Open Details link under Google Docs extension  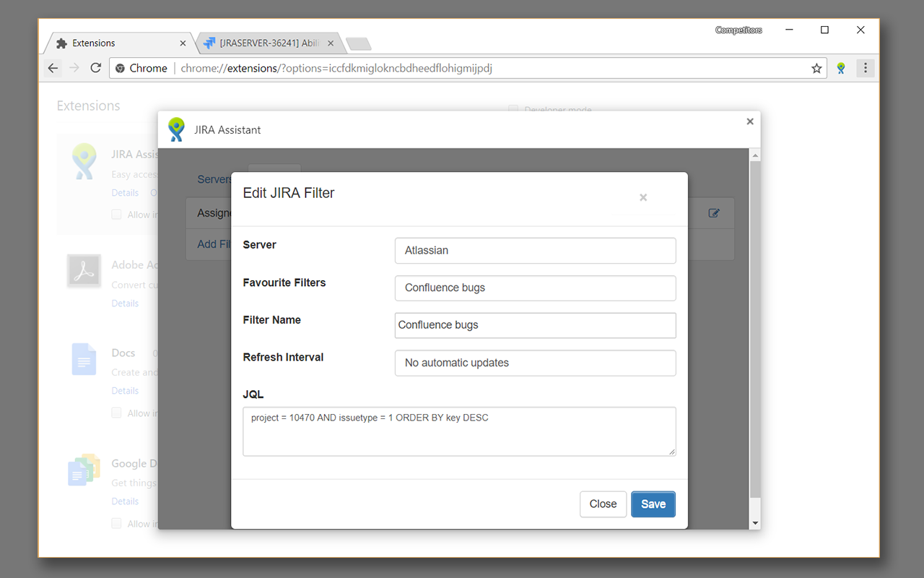click(x=125, y=501)
